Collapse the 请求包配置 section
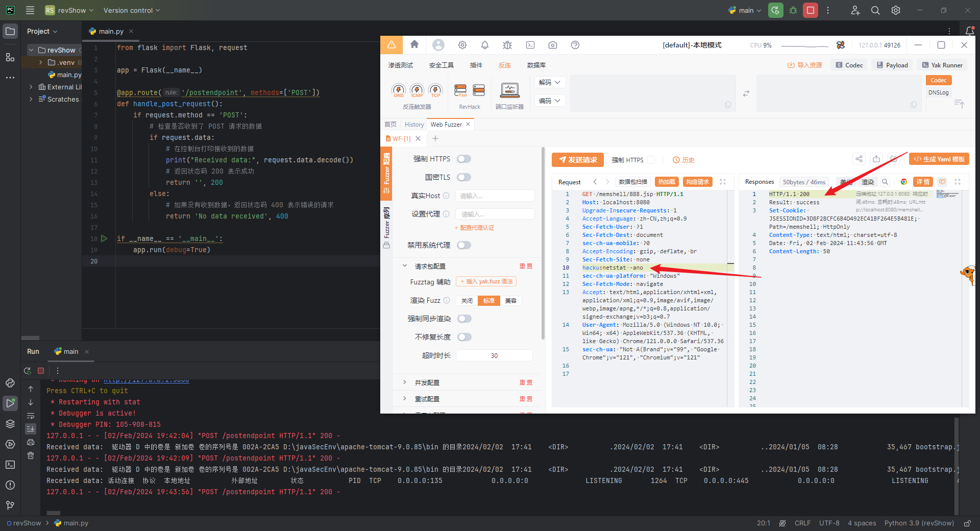 405,266
